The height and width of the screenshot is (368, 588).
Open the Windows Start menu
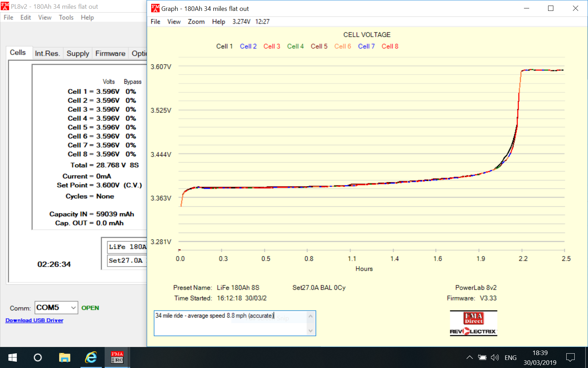(x=13, y=357)
